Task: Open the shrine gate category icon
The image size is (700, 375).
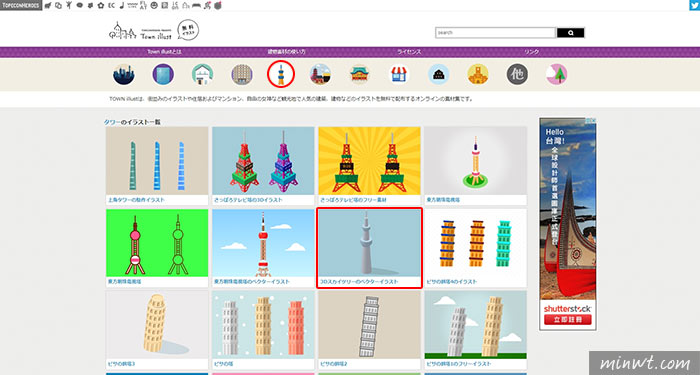Action: point(360,74)
